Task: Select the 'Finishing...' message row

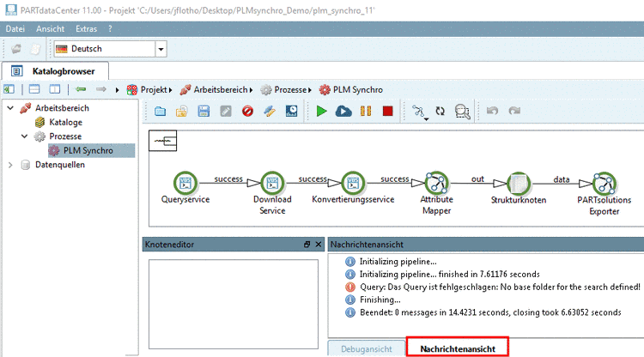Action: (x=373, y=300)
